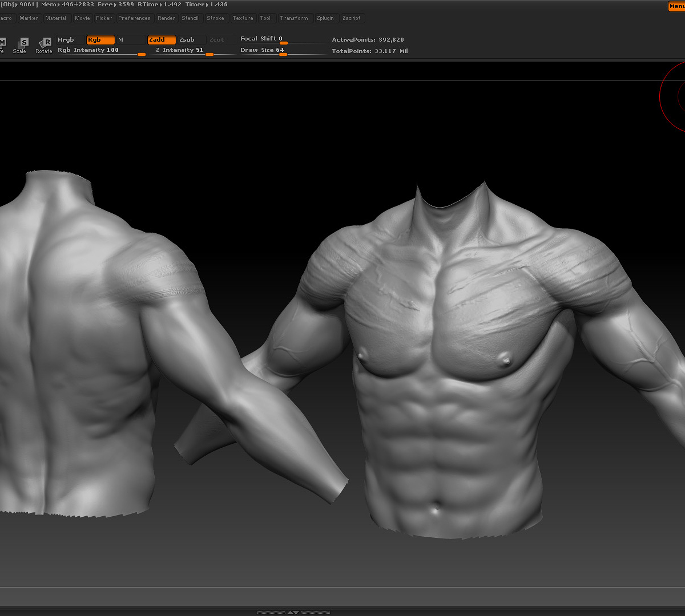Select the Scale transform tool
This screenshot has height=616, width=685.
click(20, 45)
